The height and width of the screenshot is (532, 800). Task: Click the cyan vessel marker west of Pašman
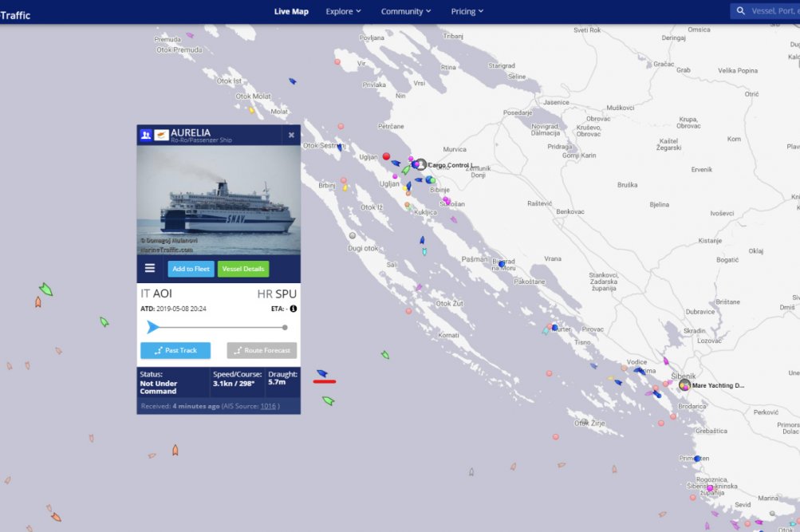pyautogui.click(x=424, y=251)
